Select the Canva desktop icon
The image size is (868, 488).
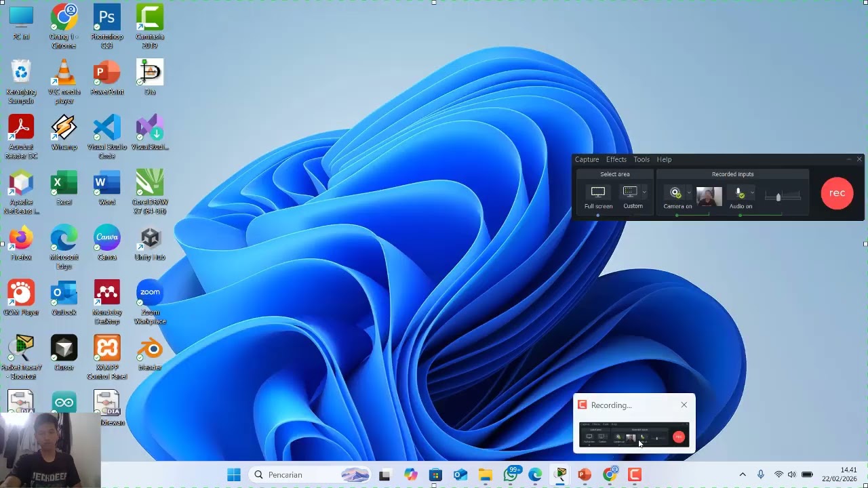(106, 243)
